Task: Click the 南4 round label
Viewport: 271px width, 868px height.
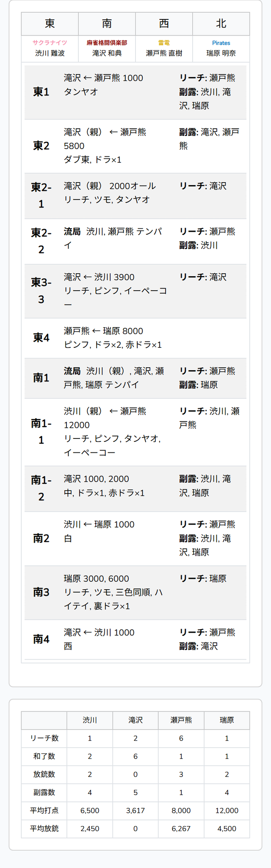Action: [41, 639]
